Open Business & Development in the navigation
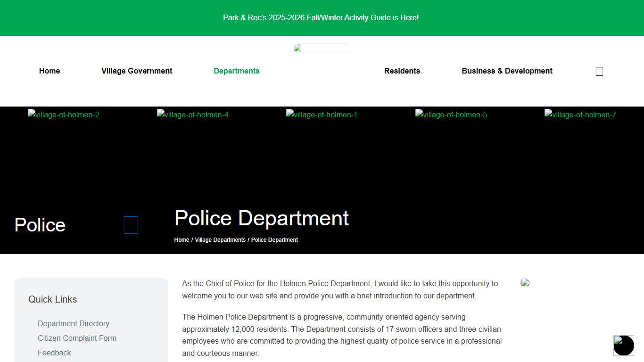 pyautogui.click(x=507, y=71)
